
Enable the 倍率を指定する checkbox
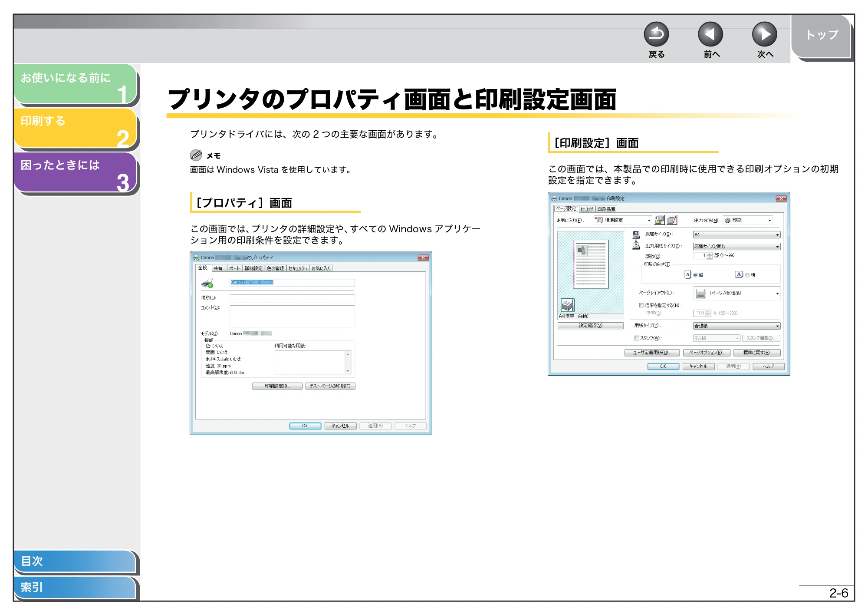[641, 305]
